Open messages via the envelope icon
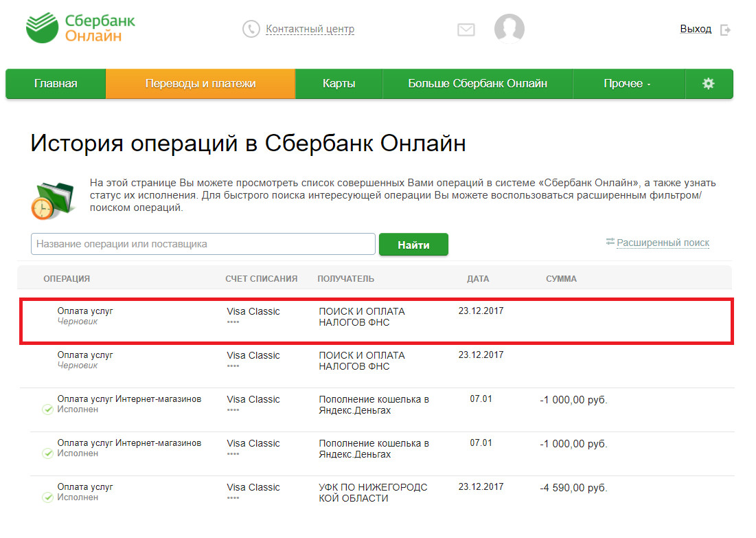This screenshot has height=538, width=756. (466, 30)
